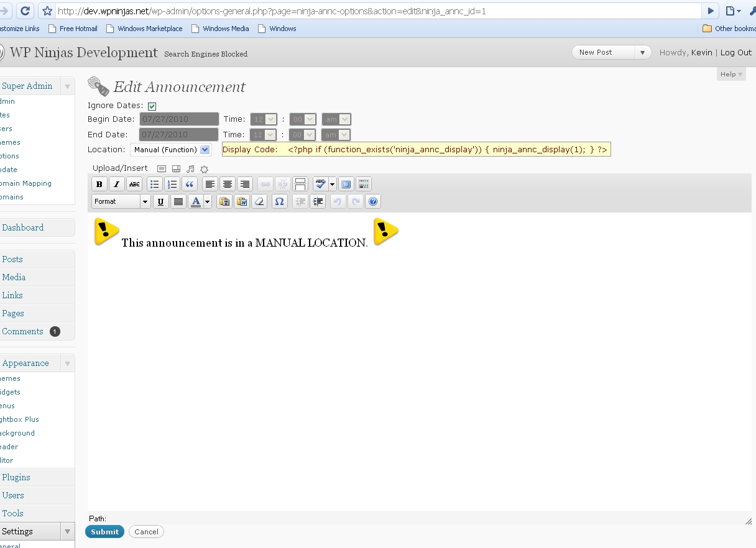Toggle fullscreen editor mode
This screenshot has width=756, height=548.
(x=346, y=184)
